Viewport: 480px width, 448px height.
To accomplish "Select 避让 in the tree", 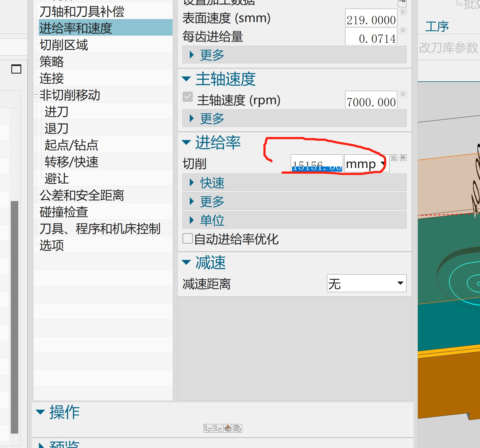I will pyautogui.click(x=57, y=178).
